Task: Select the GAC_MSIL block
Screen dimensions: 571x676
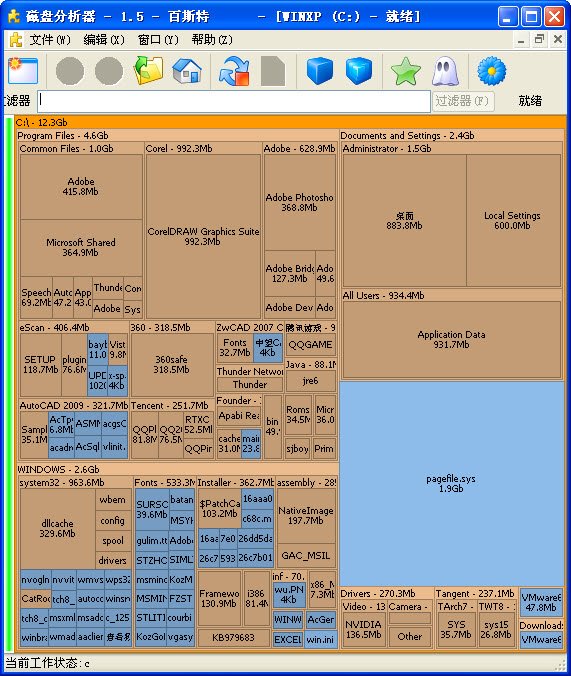Action: click(306, 556)
